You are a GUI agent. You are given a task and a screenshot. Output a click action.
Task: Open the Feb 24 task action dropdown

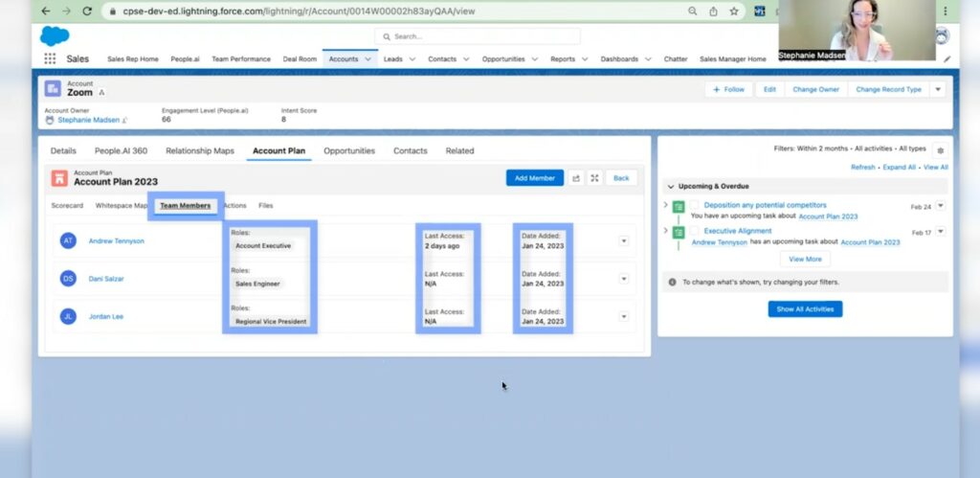[x=941, y=206]
